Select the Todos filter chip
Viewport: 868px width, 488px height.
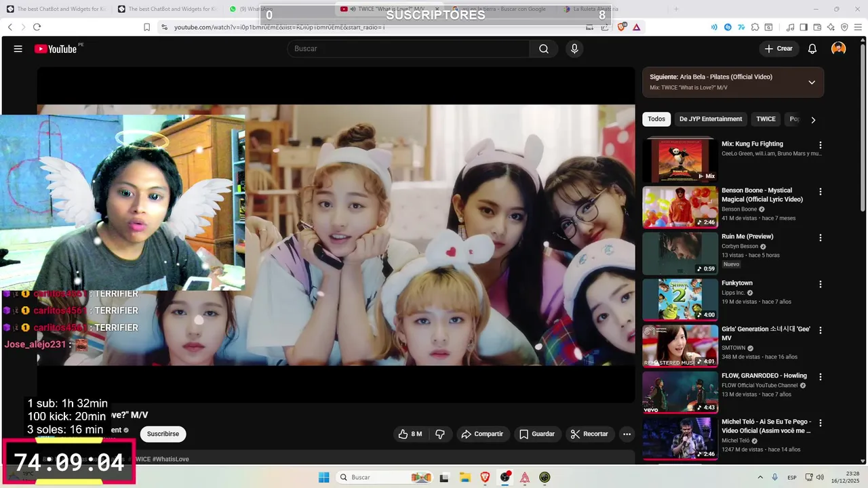(x=656, y=119)
